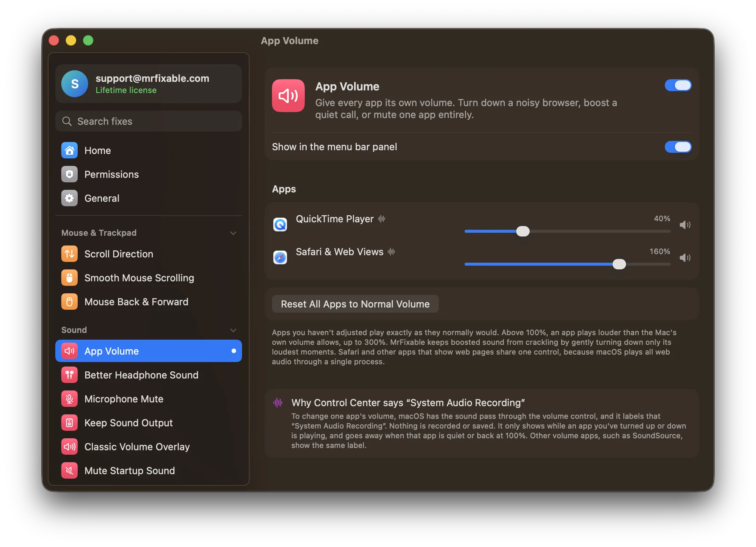Screen dimensions: 756x547
Task: Click the 40% volume value
Action: (662, 219)
